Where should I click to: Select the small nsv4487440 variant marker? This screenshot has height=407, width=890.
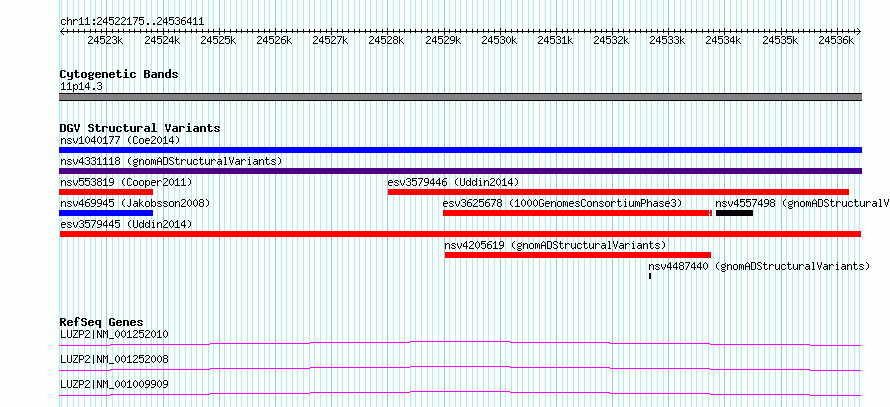[x=650, y=276]
